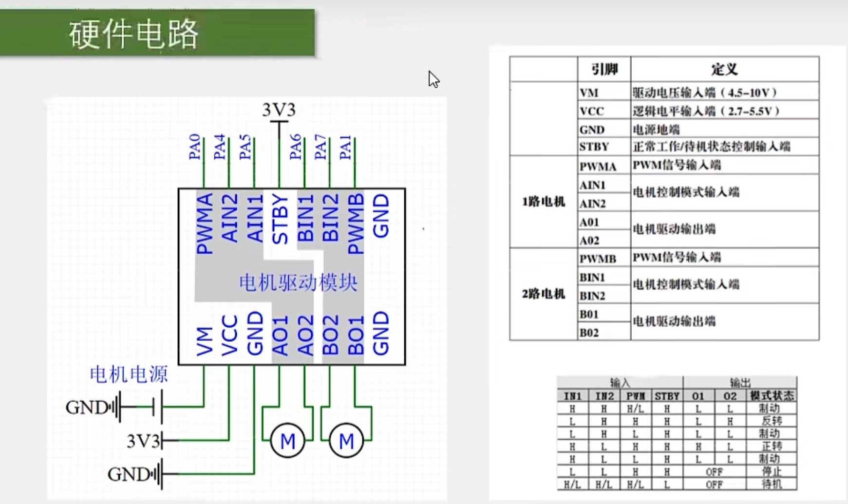Viewport: 848px width, 504px height.
Task: Click the PWMB pin label on the chip
Action: pos(356,224)
